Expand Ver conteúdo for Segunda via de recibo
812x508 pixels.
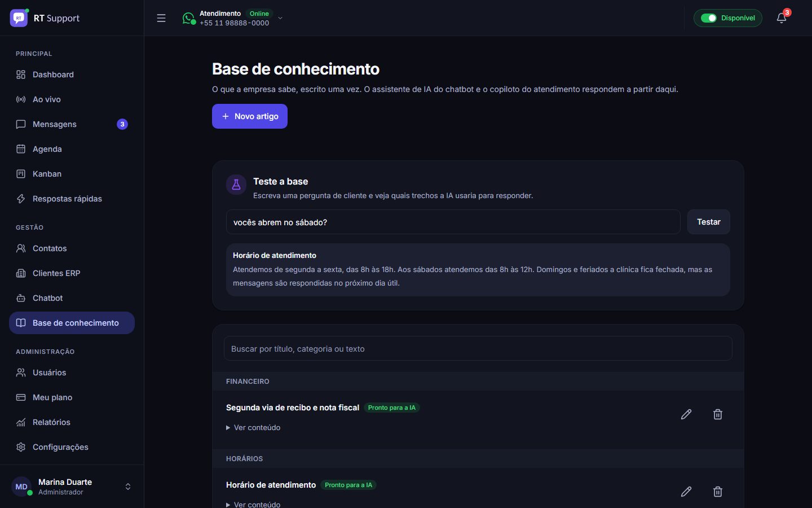(253, 427)
